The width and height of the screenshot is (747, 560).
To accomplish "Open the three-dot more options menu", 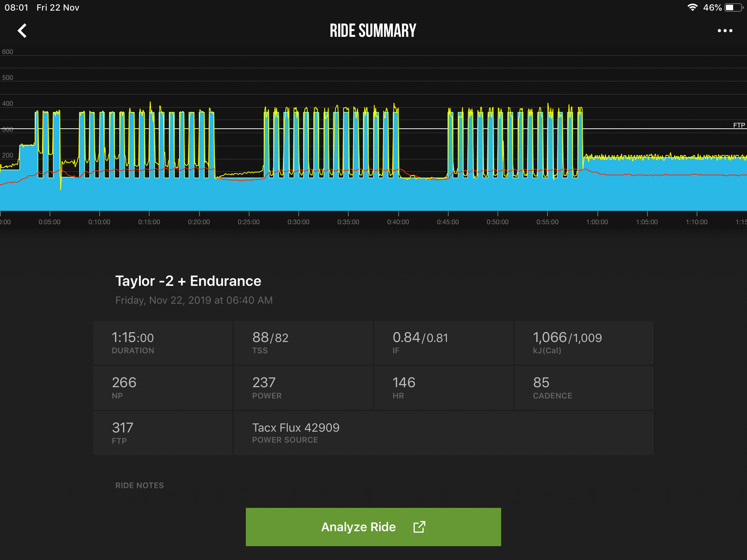I will [725, 31].
